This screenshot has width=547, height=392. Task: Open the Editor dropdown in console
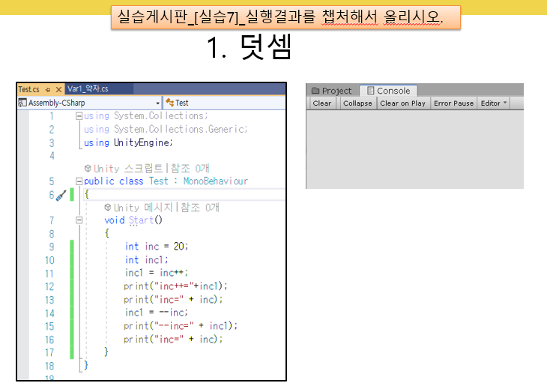[x=494, y=103]
